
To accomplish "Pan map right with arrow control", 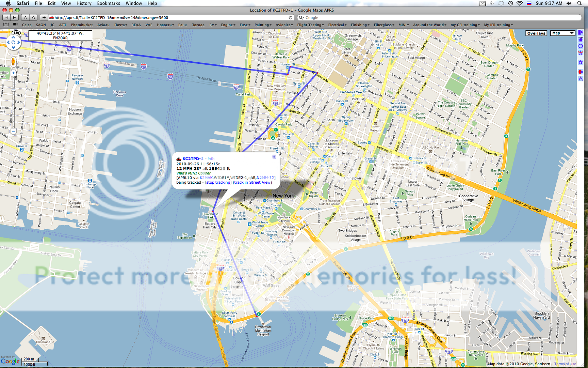I will [x=19, y=43].
